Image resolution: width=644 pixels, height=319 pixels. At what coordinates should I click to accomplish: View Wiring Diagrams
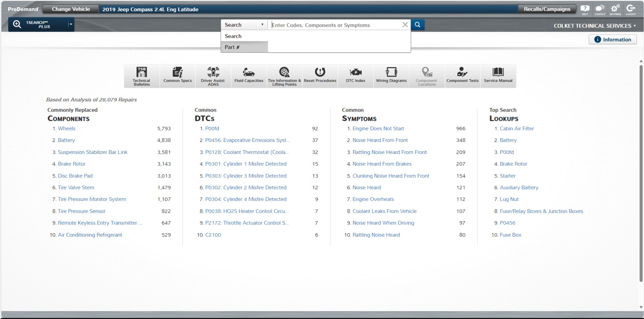click(x=391, y=75)
